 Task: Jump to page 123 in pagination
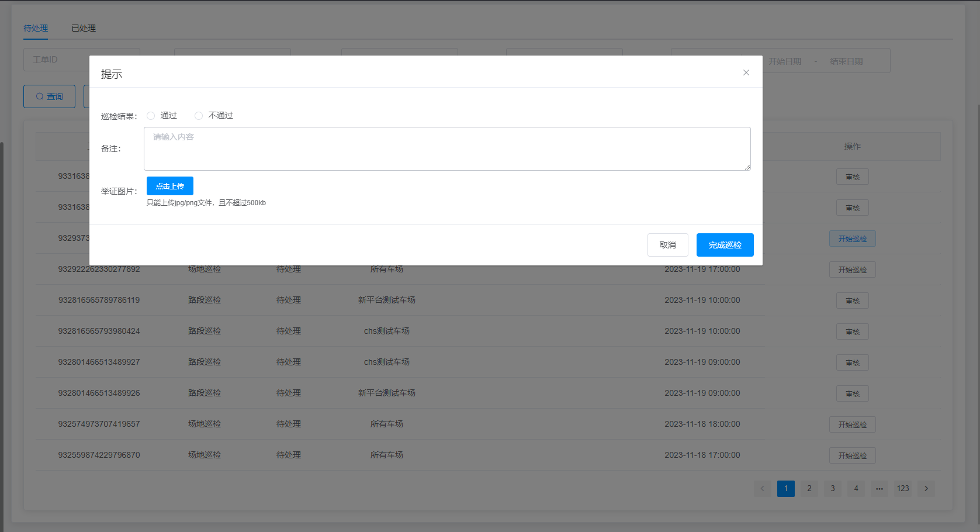pos(903,489)
